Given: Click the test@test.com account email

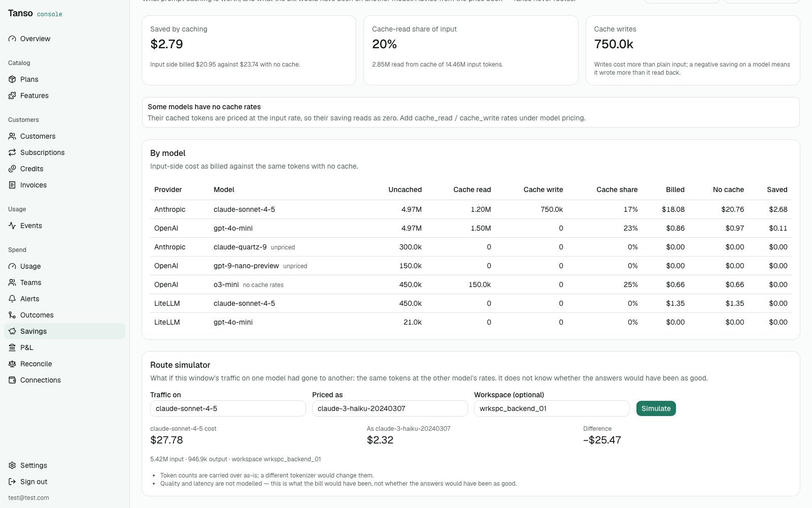Looking at the screenshot, I should (28, 498).
